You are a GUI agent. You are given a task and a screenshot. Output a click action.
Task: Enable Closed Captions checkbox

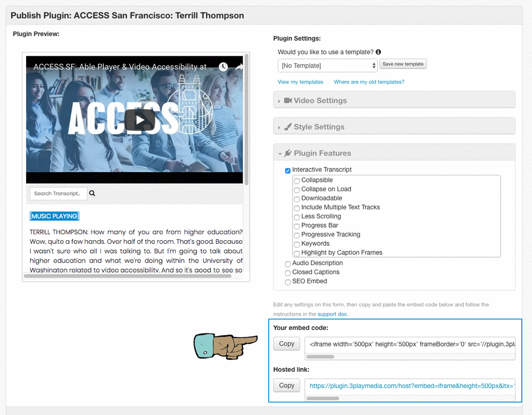pyautogui.click(x=288, y=273)
